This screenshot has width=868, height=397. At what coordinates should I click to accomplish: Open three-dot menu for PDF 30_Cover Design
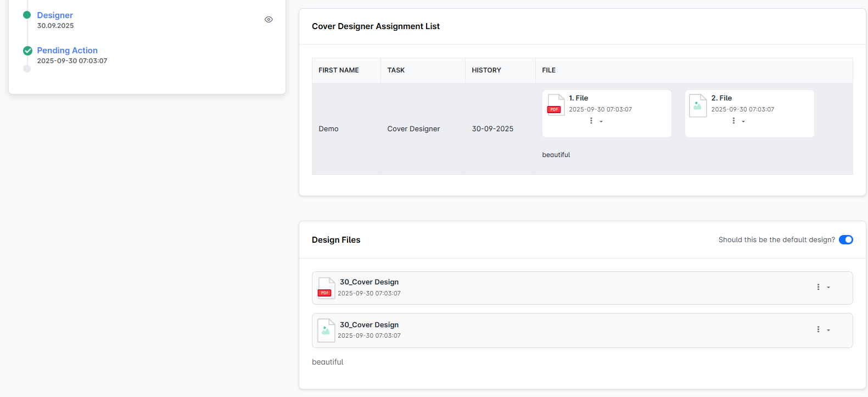pyautogui.click(x=818, y=287)
